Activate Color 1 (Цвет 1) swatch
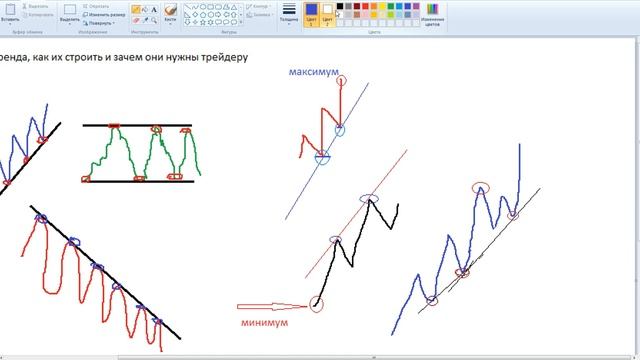This screenshot has height=360, width=640. (x=311, y=14)
